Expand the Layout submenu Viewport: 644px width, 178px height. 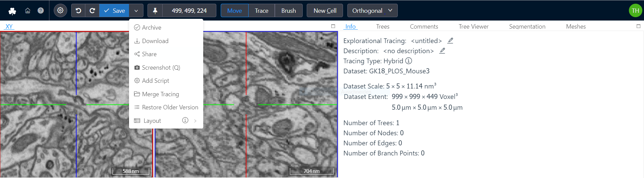pos(166,120)
